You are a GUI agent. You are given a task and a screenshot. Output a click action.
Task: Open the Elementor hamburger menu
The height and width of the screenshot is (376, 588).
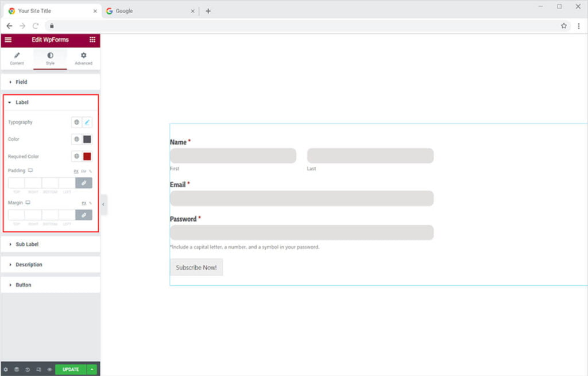pos(8,40)
